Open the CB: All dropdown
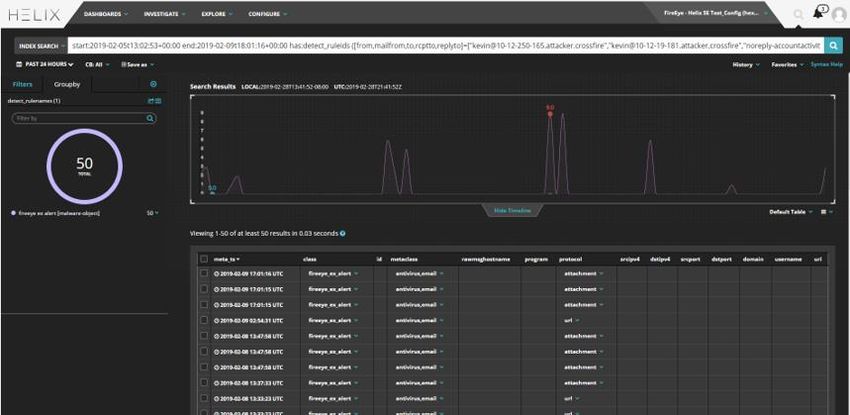The height and width of the screenshot is (415, 850). (x=97, y=64)
